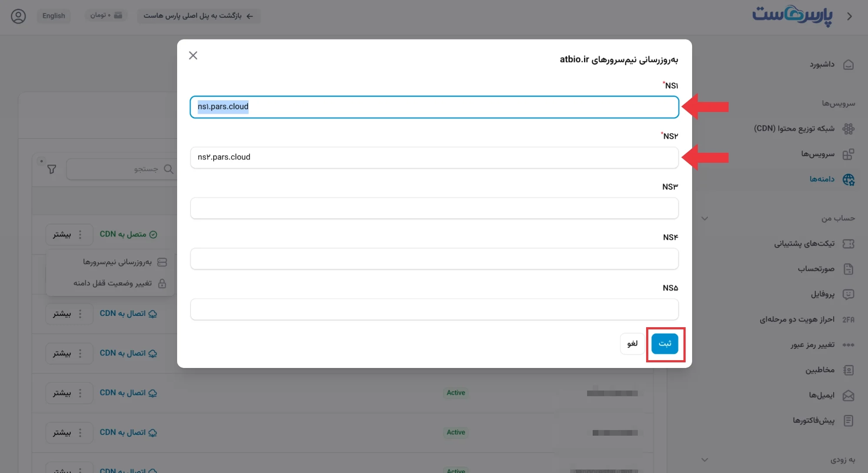The height and width of the screenshot is (473, 868).
Task: Open صورتحساب invoices menu item
Action: click(816, 269)
